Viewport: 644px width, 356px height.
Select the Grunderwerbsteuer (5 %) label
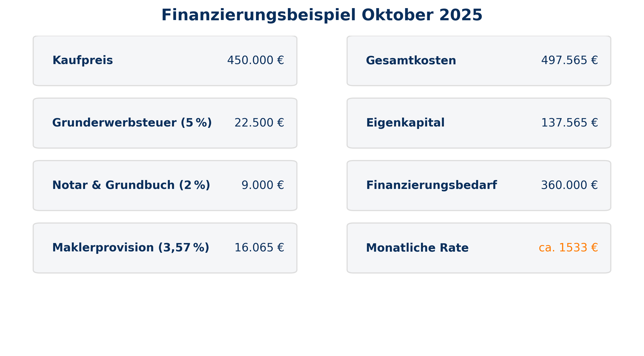pos(132,123)
